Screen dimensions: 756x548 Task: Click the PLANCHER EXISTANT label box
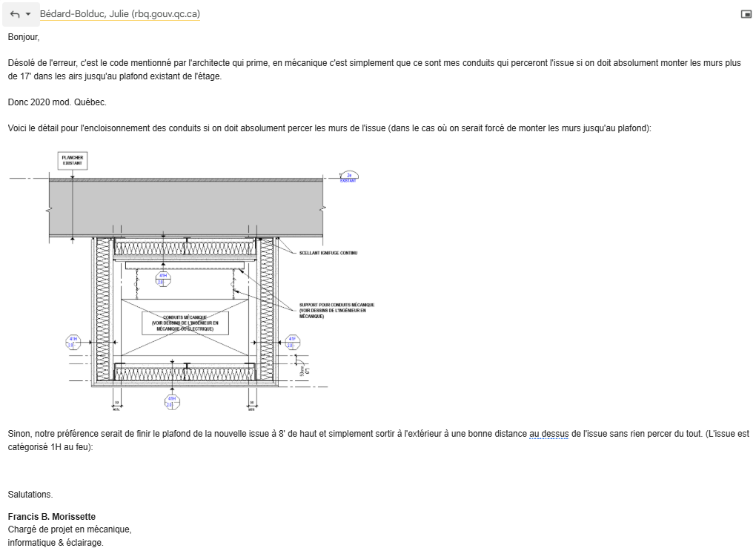[x=72, y=160]
